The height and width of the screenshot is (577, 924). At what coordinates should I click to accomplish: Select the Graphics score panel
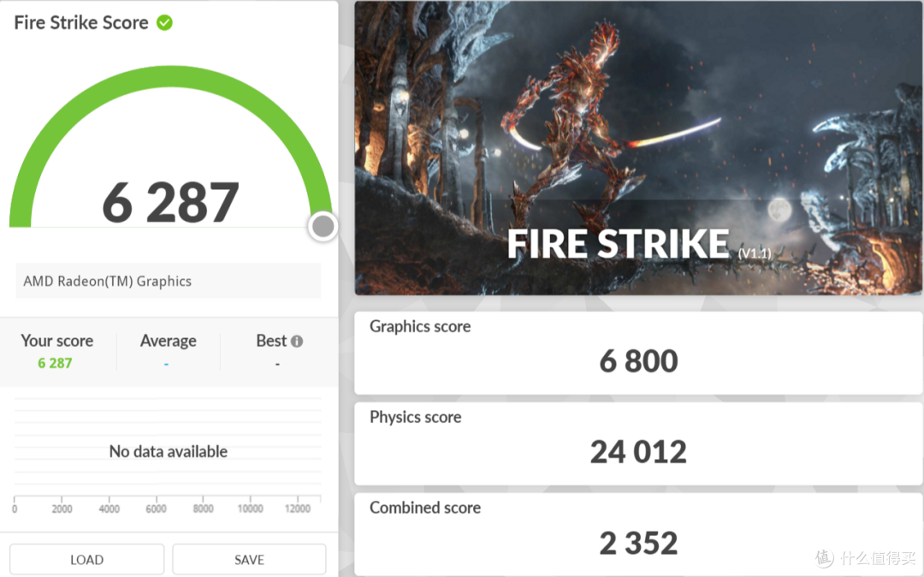(638, 353)
